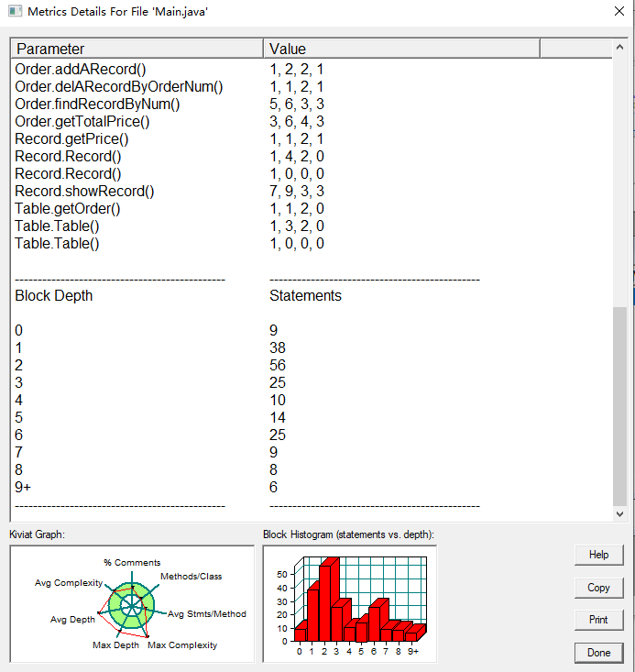Click the value 3, 6, 4, 3
This screenshot has height=672, width=635.
tap(297, 122)
